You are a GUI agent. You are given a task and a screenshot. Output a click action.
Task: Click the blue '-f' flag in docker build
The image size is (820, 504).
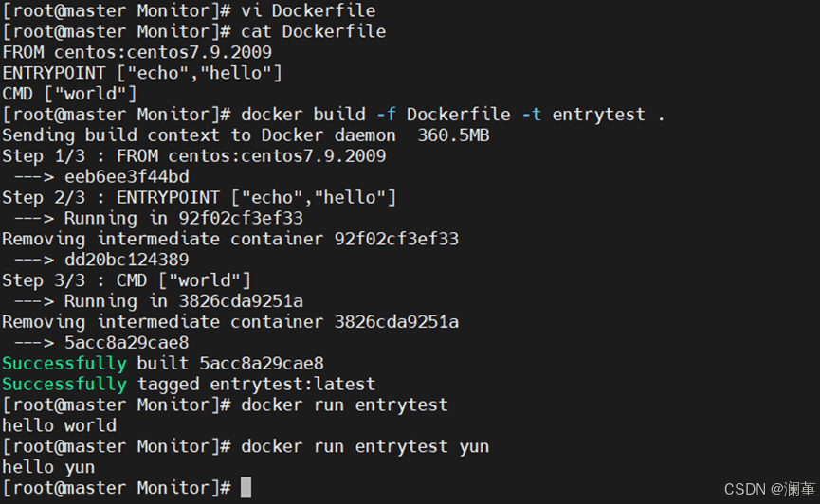386,115
